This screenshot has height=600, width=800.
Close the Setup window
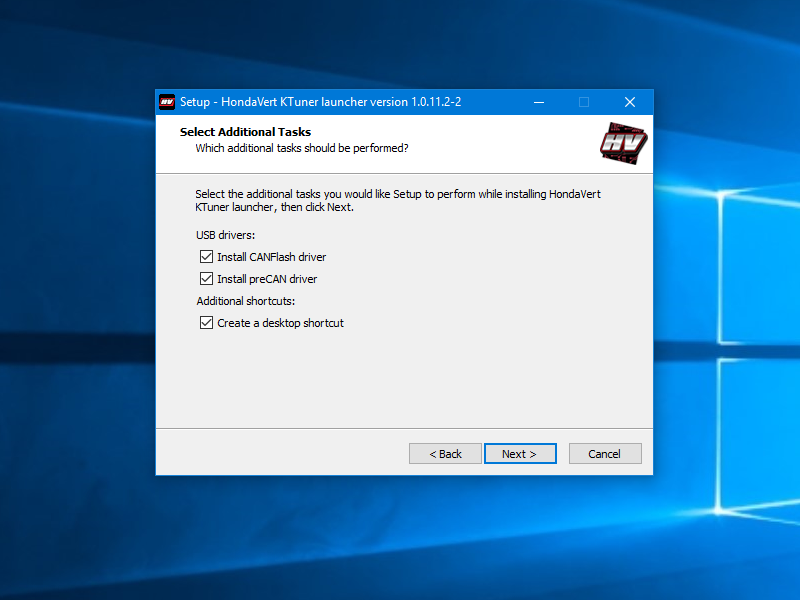[x=630, y=102]
